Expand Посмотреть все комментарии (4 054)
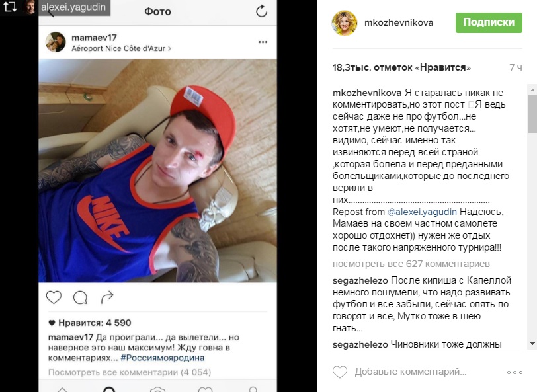Screen dimensions: 537x392 130,372
